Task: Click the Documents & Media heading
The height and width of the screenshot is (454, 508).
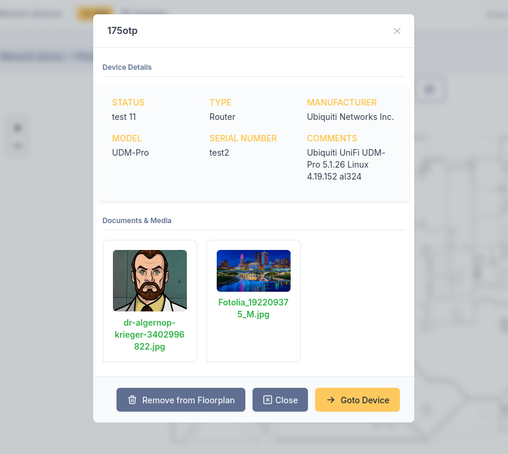Action: (x=137, y=220)
